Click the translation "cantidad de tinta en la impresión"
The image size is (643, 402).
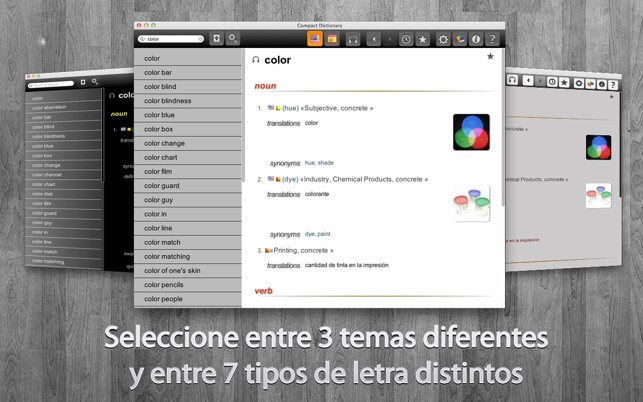coord(347,265)
